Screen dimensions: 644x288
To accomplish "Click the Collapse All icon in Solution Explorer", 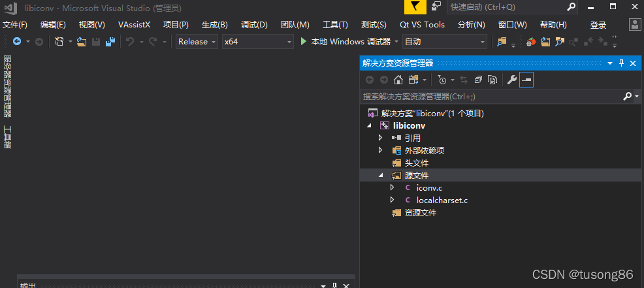I will [x=478, y=80].
